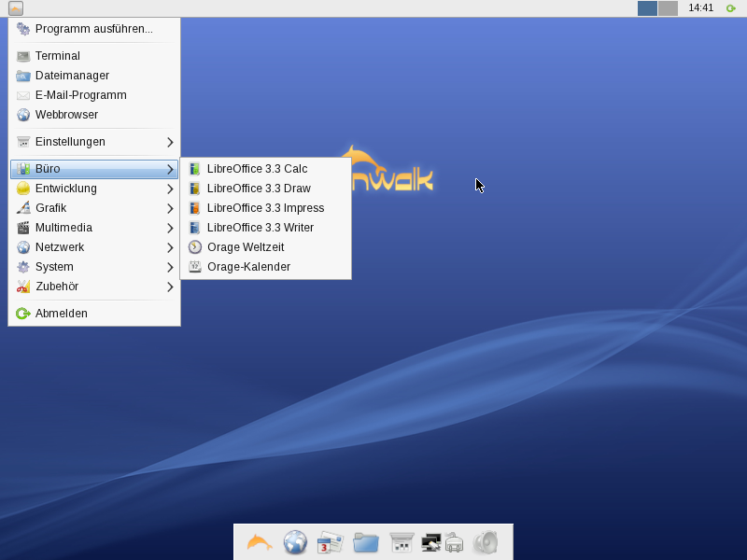Viewport: 747px width, 560px height.
Task: Open the Multimedia submenu
Action: 93,228
